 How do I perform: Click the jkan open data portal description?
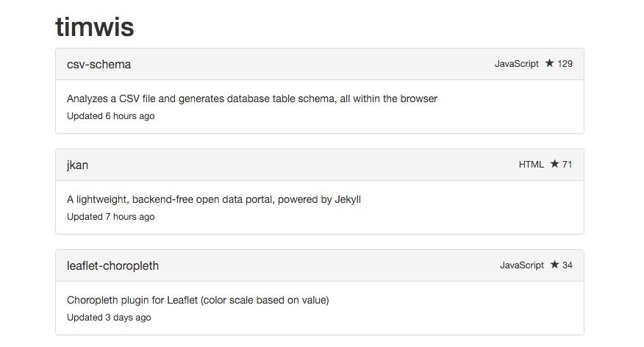pyautogui.click(x=214, y=199)
